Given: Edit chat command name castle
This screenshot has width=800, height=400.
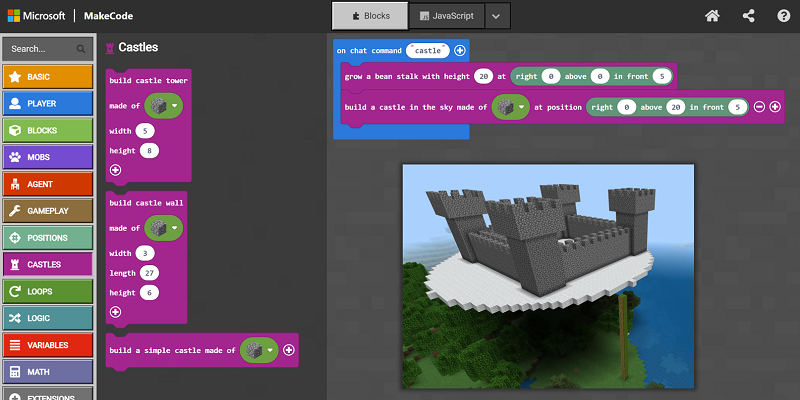Looking at the screenshot, I should (x=428, y=51).
